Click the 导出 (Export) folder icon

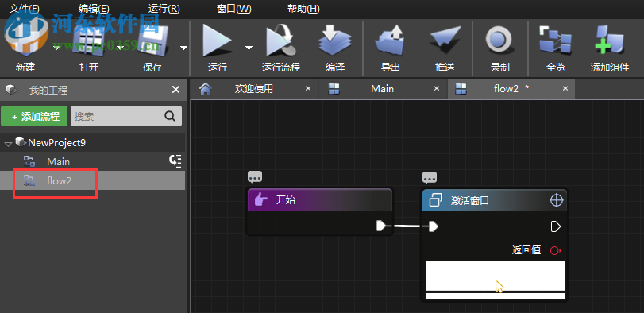(x=390, y=41)
